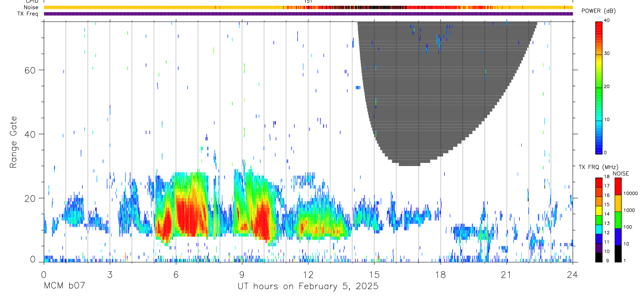Click the purple TX Freq strip above the plot
Viewport: 644px width, 297px height.
(x=308, y=14)
